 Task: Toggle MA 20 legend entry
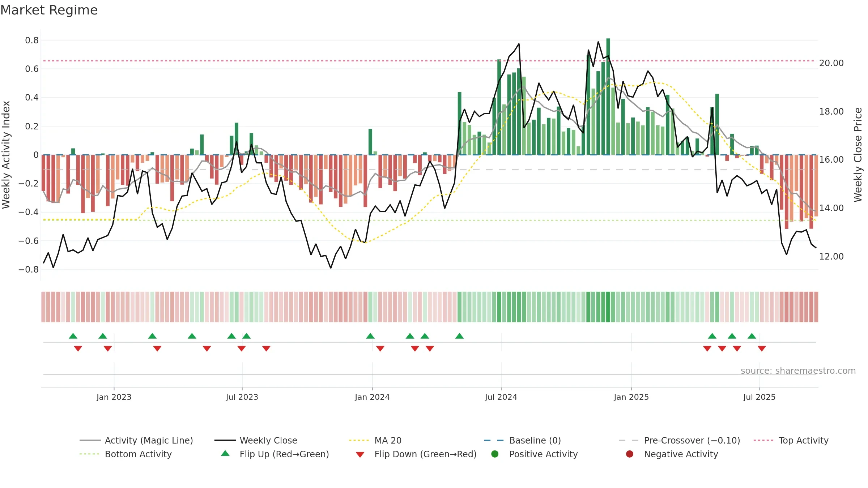375,440
